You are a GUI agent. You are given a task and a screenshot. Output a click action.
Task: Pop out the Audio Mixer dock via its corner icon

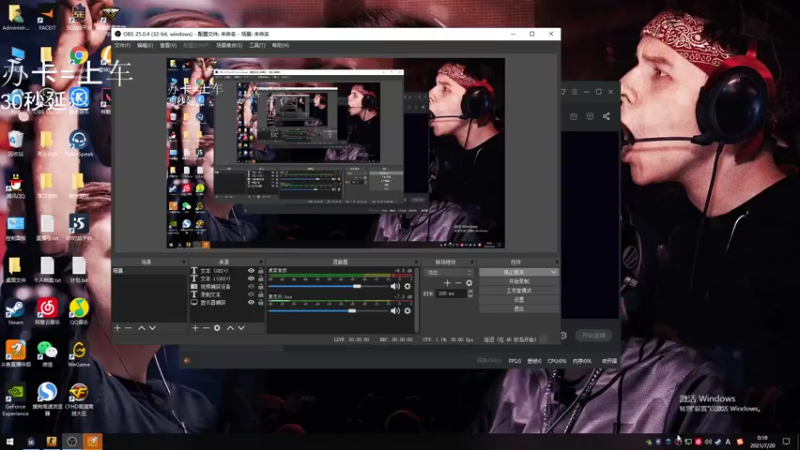416,262
